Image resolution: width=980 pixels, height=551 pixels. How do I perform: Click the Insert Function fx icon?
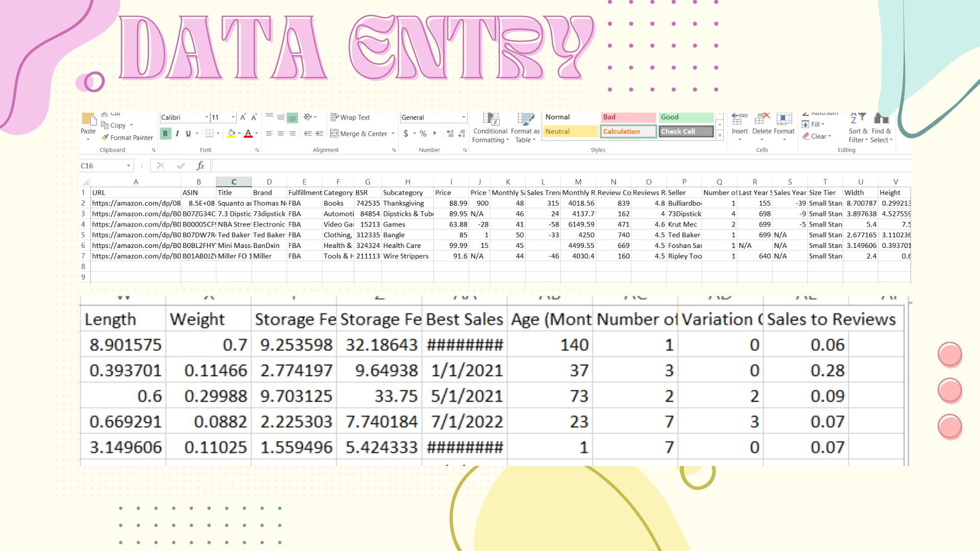(x=200, y=165)
